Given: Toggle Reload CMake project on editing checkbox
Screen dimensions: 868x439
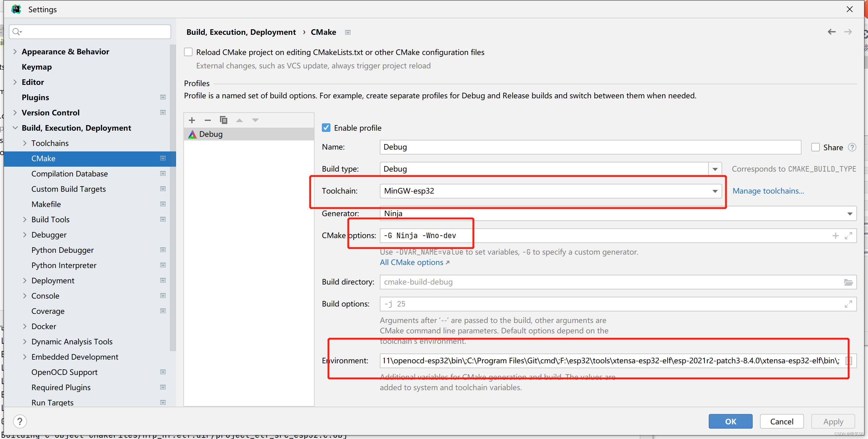Looking at the screenshot, I should 188,52.
